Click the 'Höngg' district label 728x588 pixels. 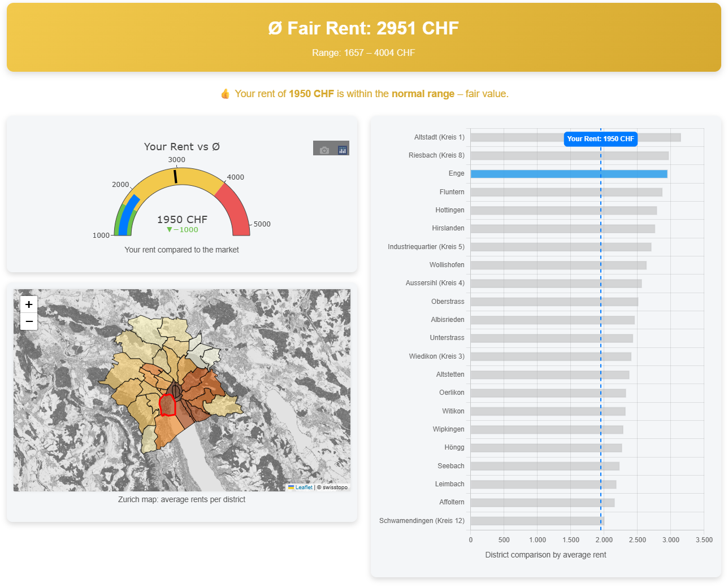coord(454,447)
